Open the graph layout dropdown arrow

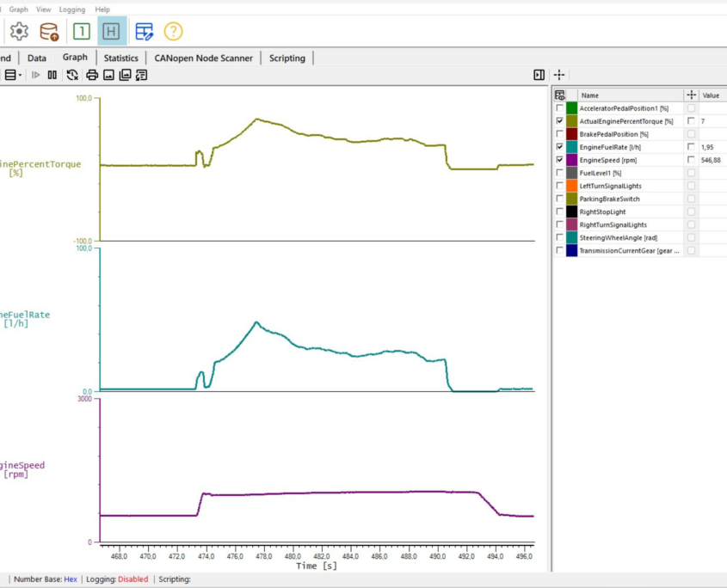(20, 75)
